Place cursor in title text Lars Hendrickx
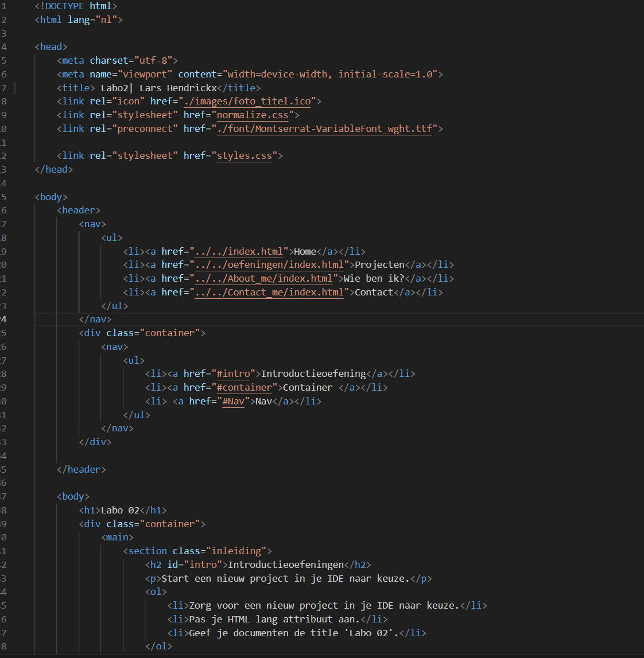This screenshot has height=658, width=644. (x=178, y=88)
